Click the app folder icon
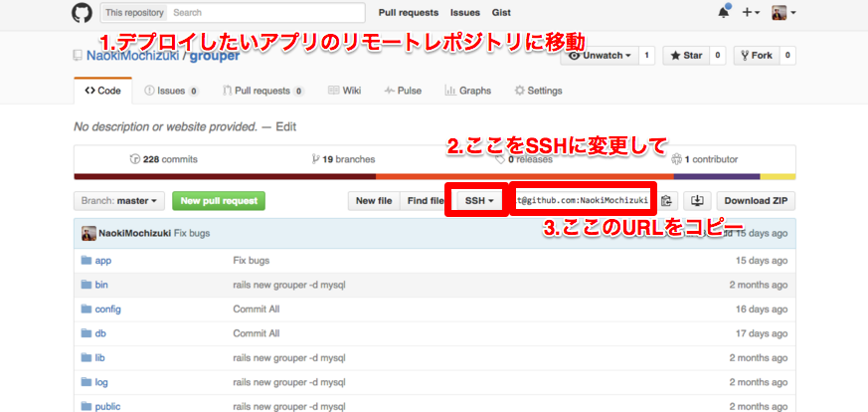Screen dimensions: 868x412 point(86,261)
